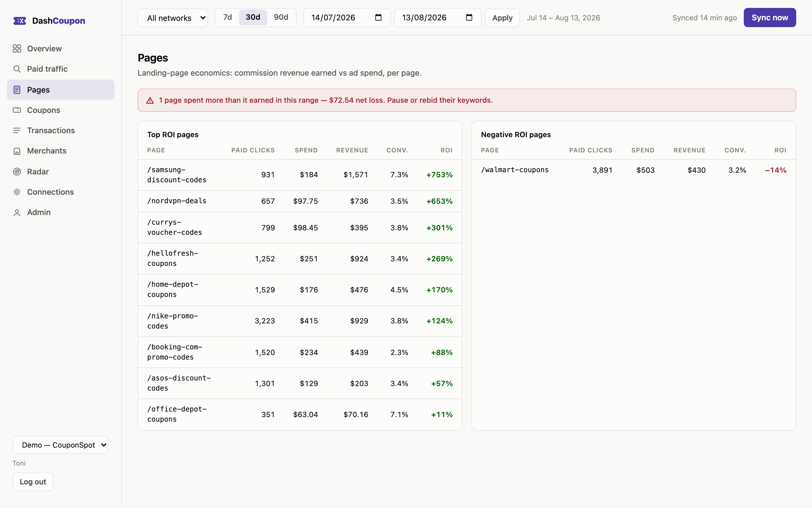Click the Admin person icon
This screenshot has width=812, height=508.
click(17, 213)
